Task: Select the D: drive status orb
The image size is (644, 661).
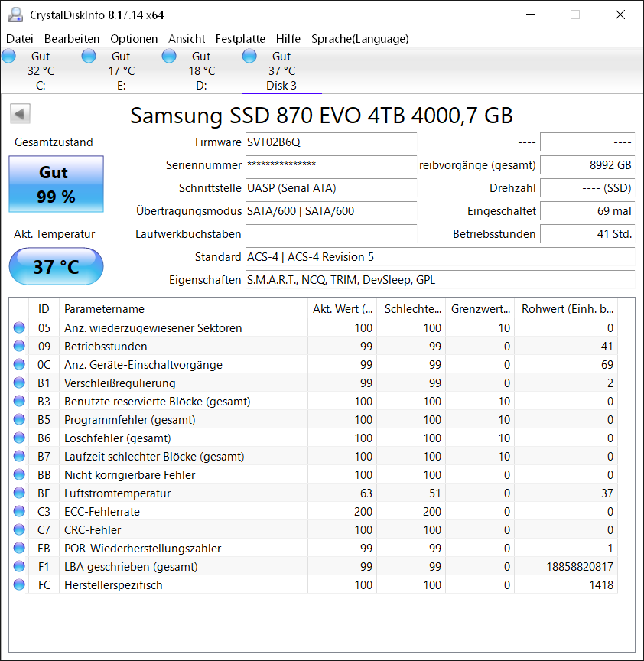Action: 169,56
